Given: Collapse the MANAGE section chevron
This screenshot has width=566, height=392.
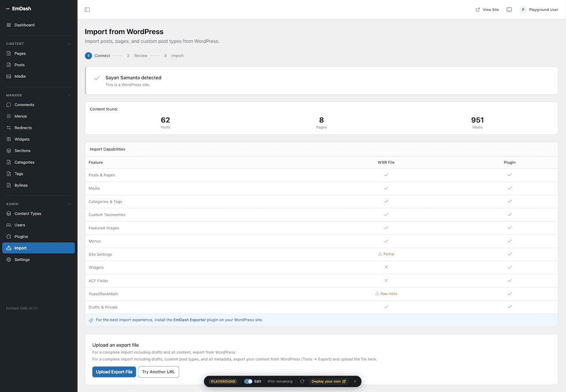Looking at the screenshot, I should click(x=69, y=95).
